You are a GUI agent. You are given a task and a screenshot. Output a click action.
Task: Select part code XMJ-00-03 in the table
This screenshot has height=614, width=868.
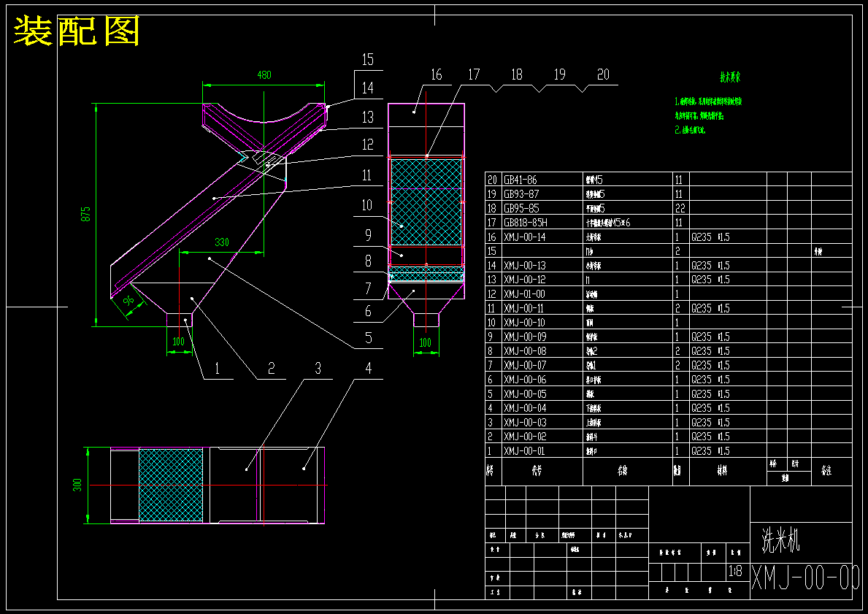[525, 423]
